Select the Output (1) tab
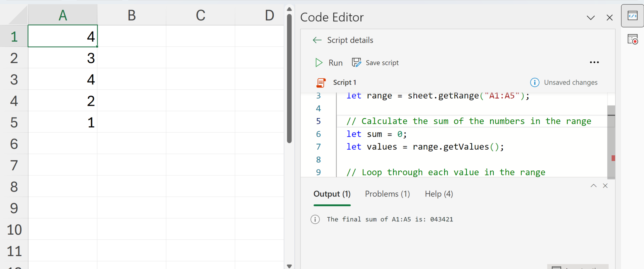This screenshot has width=644, height=269. 332,194
